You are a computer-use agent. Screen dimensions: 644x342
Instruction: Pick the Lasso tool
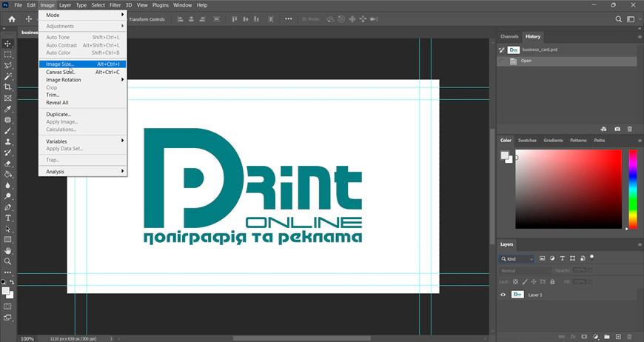pos(8,65)
